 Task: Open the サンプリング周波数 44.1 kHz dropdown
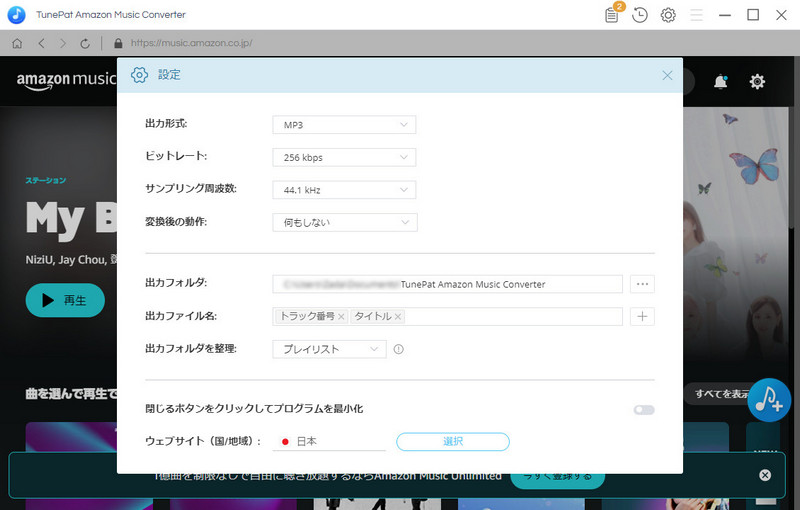click(344, 189)
